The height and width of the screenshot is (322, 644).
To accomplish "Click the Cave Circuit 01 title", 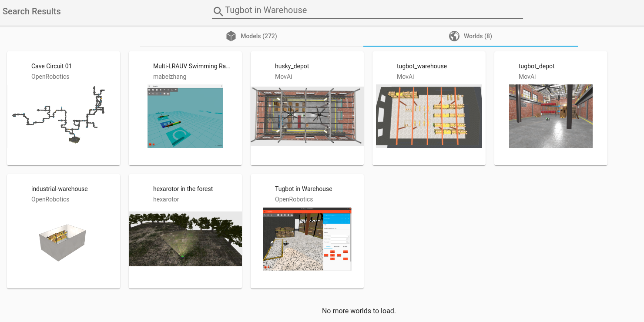I will 51,66.
